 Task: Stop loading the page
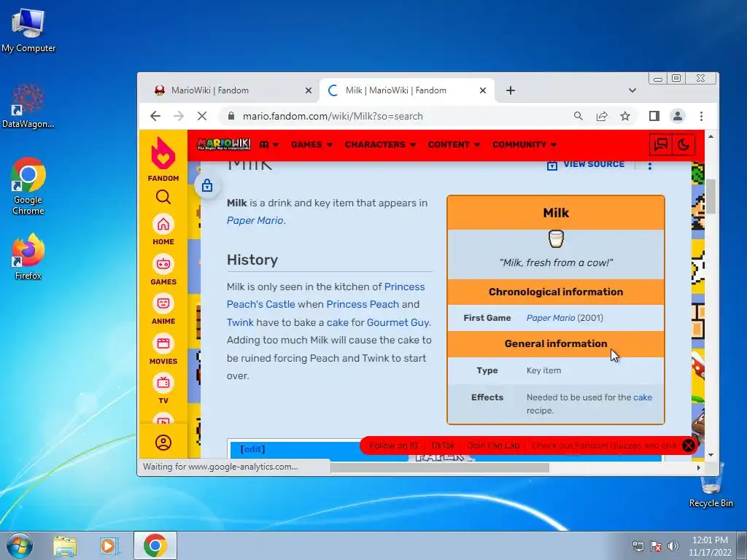tap(202, 116)
